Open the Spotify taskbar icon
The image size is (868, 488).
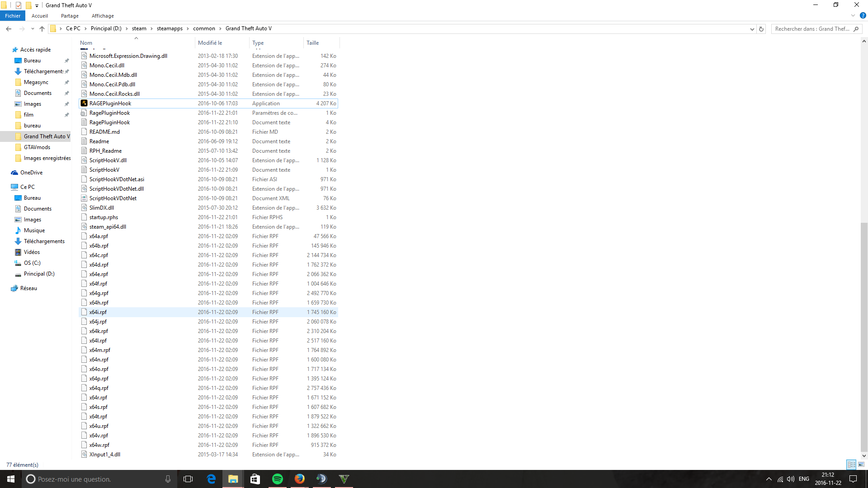click(277, 479)
